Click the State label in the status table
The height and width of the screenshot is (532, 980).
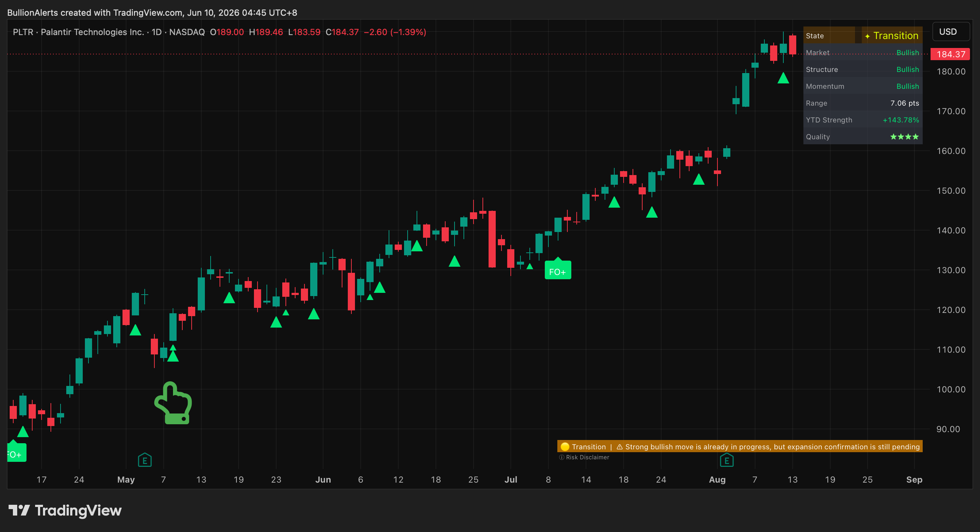tap(815, 36)
